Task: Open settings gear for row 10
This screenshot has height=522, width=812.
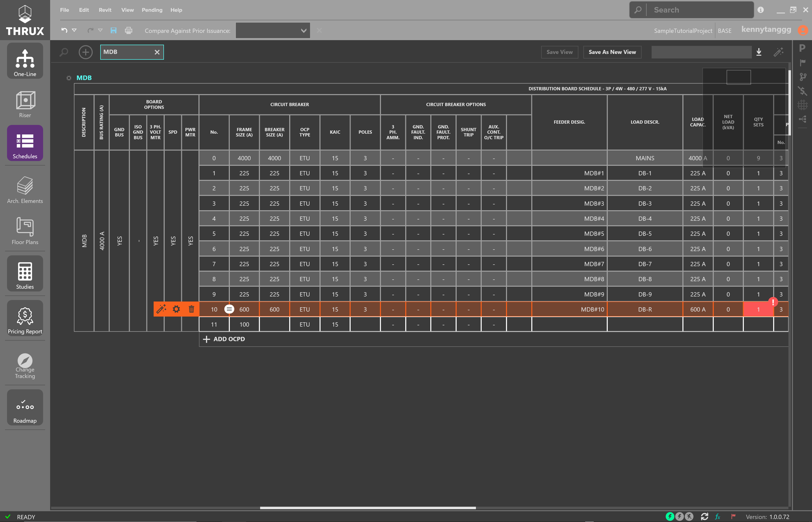Action: pyautogui.click(x=176, y=309)
